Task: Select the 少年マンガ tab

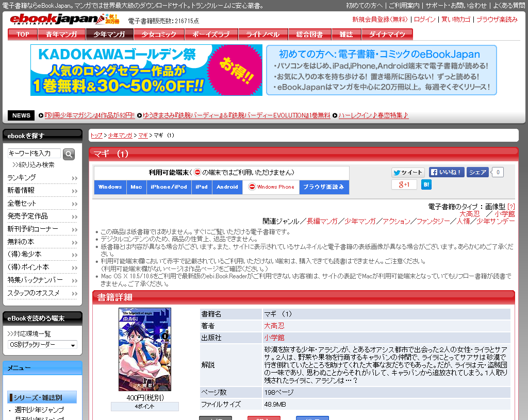Action: point(109,35)
